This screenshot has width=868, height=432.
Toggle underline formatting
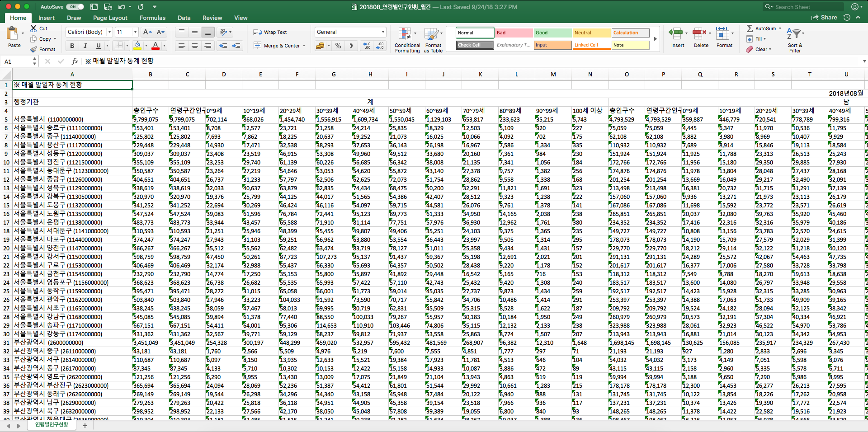tap(98, 46)
